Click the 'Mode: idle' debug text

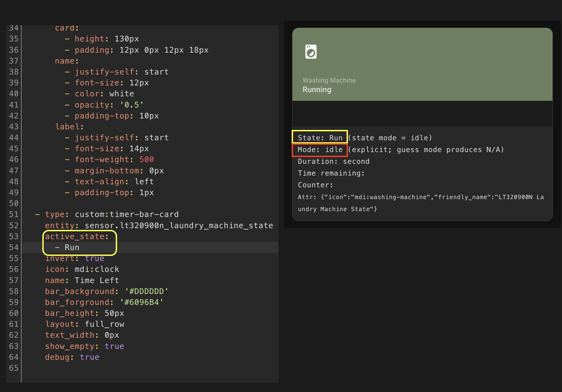320,150
